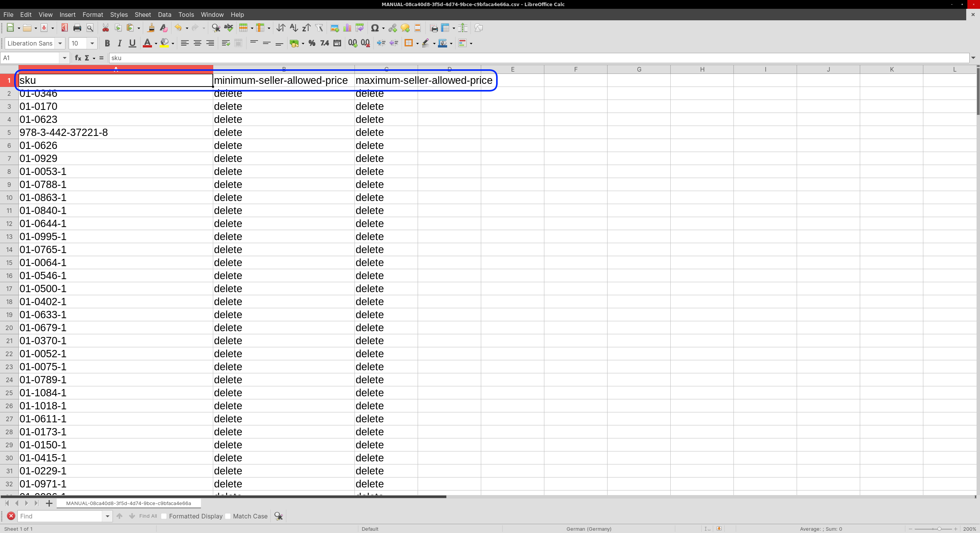Click the Insert Comment icon
Screen dimensions: 980x533
point(405,28)
